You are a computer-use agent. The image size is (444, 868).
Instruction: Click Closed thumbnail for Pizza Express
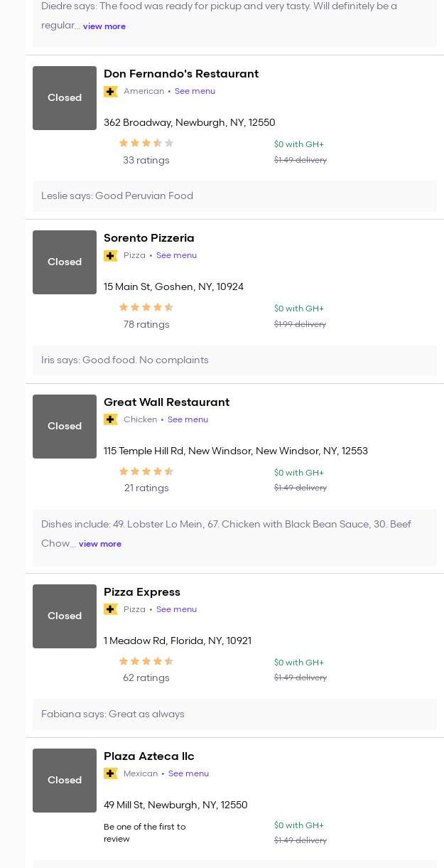65,616
